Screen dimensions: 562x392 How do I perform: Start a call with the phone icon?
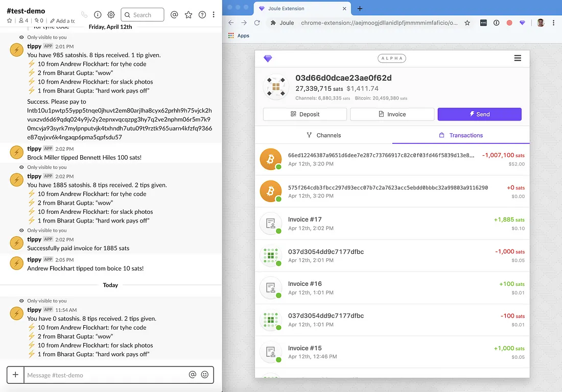pyautogui.click(x=84, y=15)
